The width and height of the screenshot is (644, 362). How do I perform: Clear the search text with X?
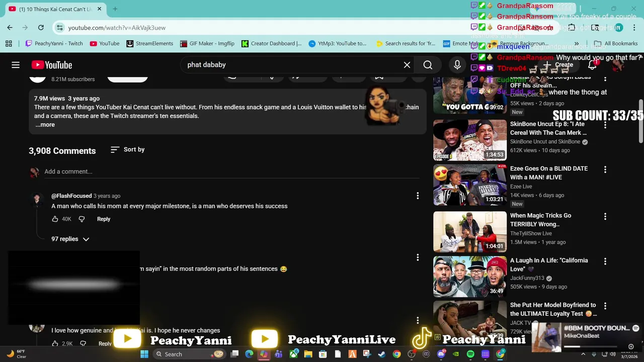pos(407,65)
